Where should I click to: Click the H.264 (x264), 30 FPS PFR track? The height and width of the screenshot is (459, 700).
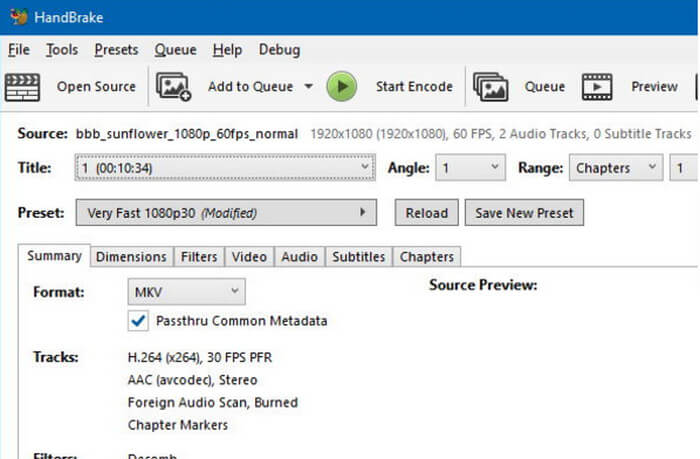click(200, 358)
